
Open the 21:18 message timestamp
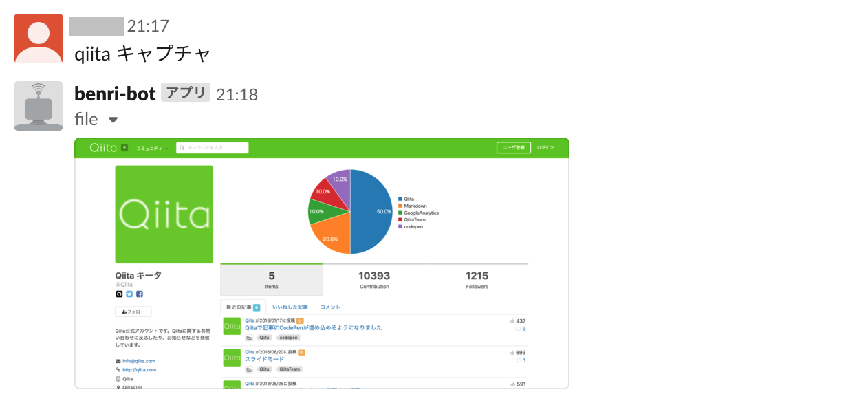pos(237,94)
